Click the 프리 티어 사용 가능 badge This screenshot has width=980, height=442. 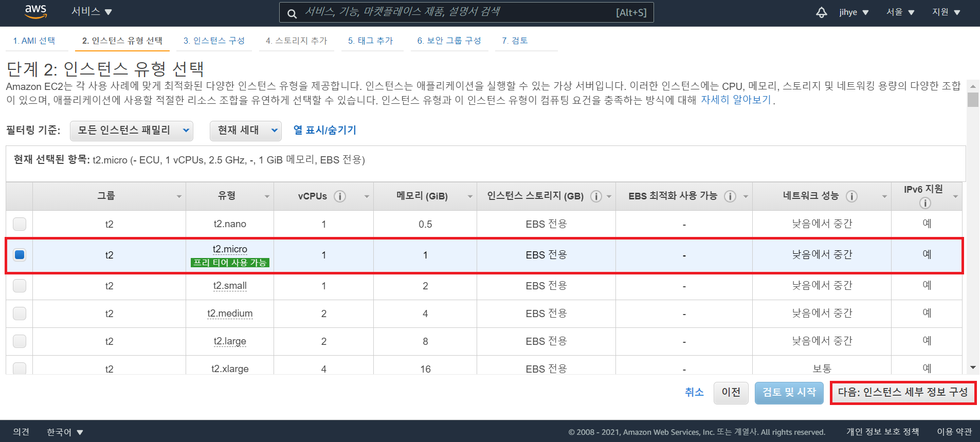point(230,263)
